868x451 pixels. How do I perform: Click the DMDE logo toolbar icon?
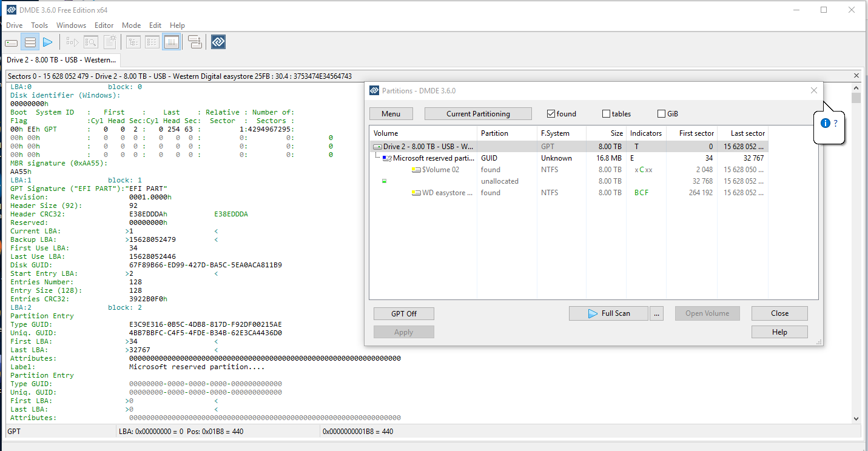pos(218,42)
